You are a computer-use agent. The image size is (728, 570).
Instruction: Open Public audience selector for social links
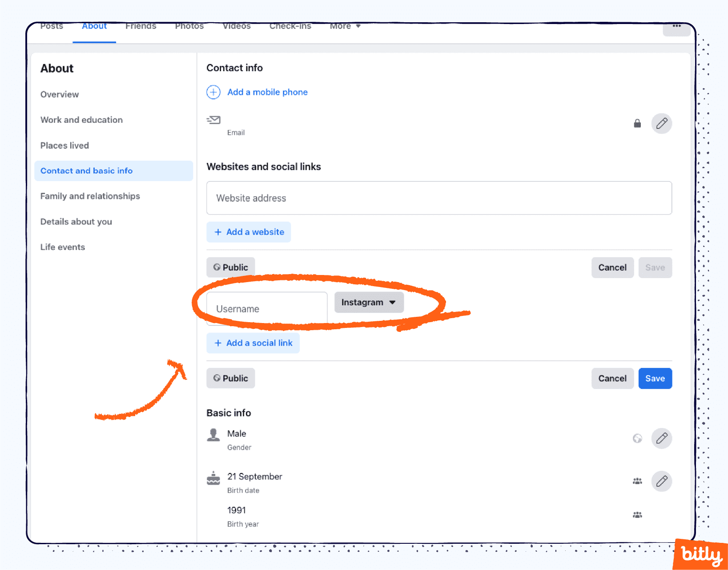pos(230,378)
